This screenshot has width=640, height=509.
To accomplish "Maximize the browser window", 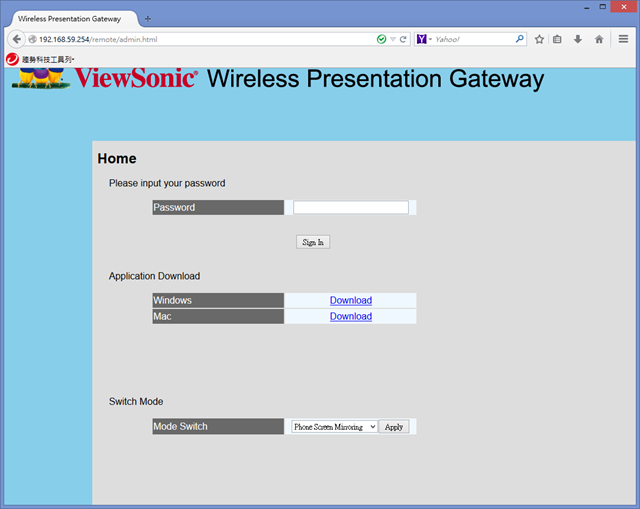I will point(602,7).
